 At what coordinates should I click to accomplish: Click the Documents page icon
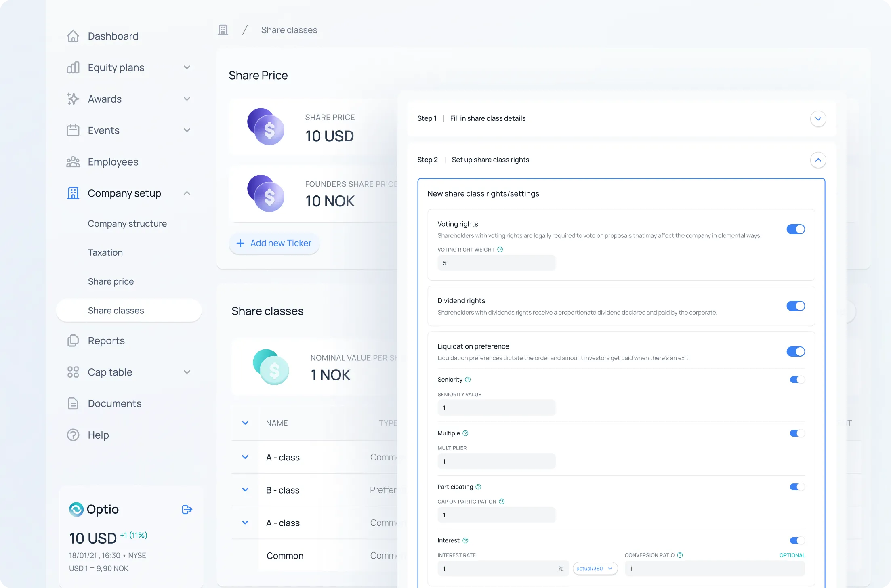[x=73, y=403]
